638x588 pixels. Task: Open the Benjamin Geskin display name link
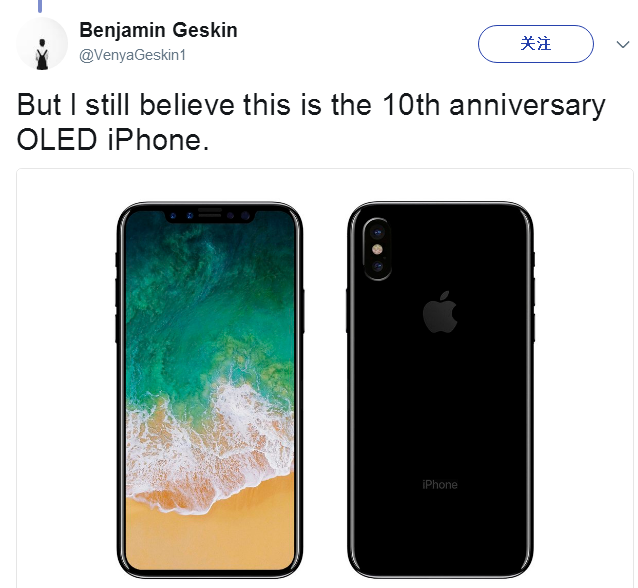click(158, 30)
